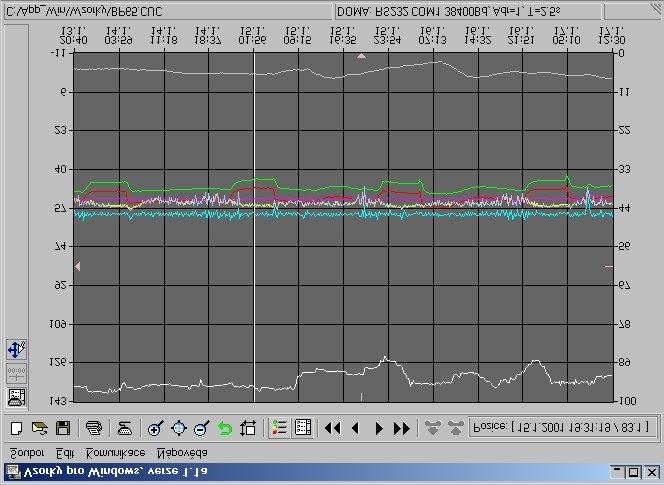Click the device connection icon in sidebar
The width and height of the screenshot is (664, 485).
[x=17, y=397]
